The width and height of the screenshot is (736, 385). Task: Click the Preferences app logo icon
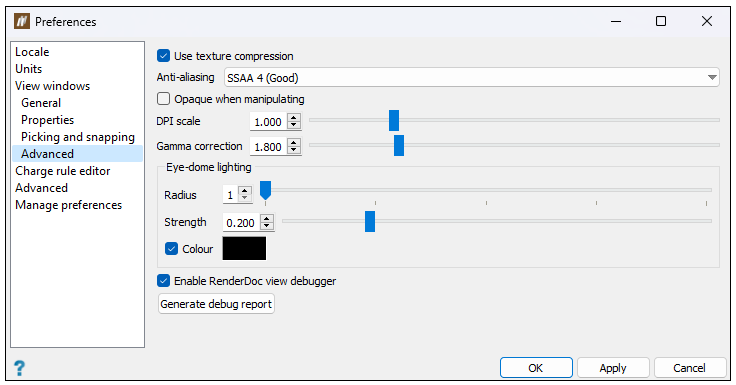(22, 22)
